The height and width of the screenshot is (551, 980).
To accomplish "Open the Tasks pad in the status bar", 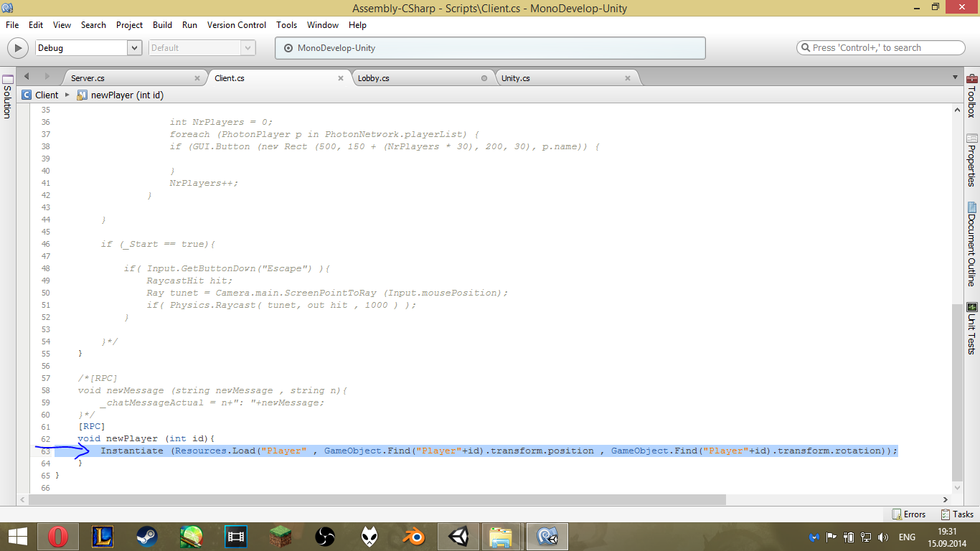I will click(957, 514).
